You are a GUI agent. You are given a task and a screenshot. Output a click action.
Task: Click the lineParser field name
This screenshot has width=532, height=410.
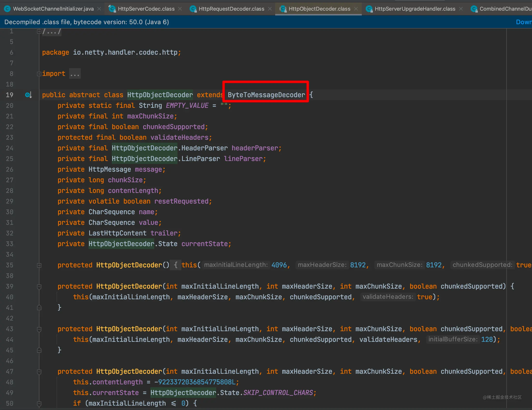(x=243, y=159)
